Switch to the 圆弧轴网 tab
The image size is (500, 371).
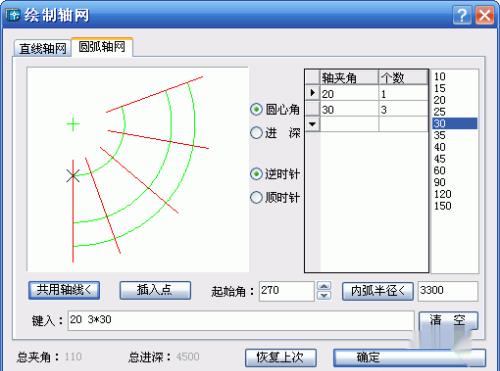click(x=102, y=47)
